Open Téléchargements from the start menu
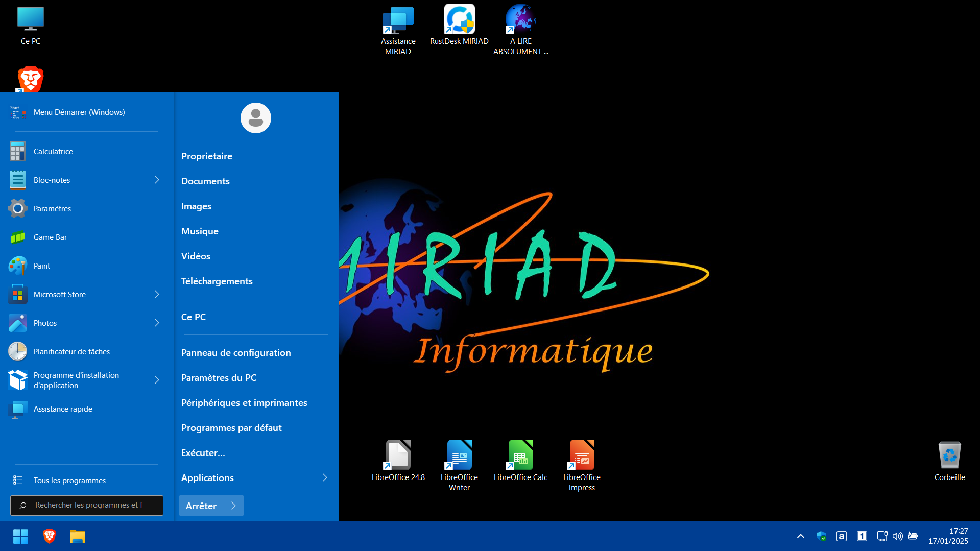Image resolution: width=980 pixels, height=551 pixels. 217,281
